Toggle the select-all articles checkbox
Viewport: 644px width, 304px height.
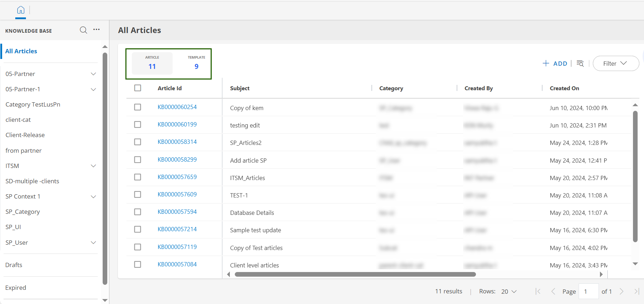point(138,88)
